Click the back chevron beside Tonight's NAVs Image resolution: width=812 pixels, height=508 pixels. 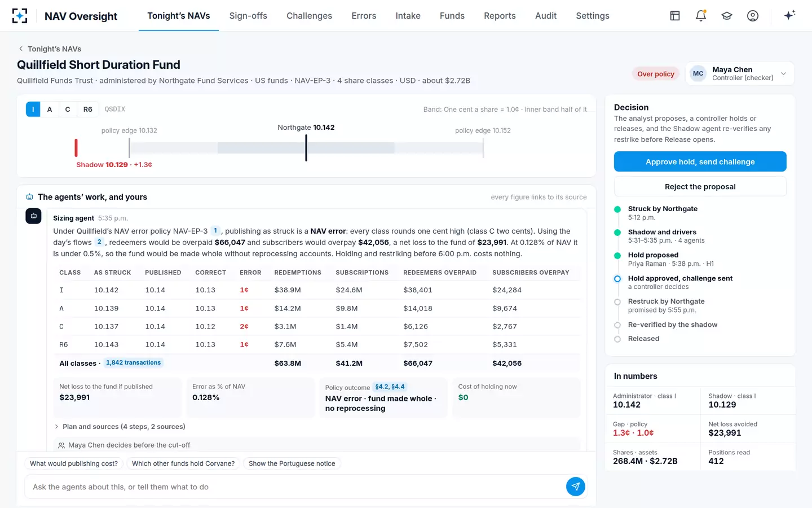pyautogui.click(x=21, y=49)
